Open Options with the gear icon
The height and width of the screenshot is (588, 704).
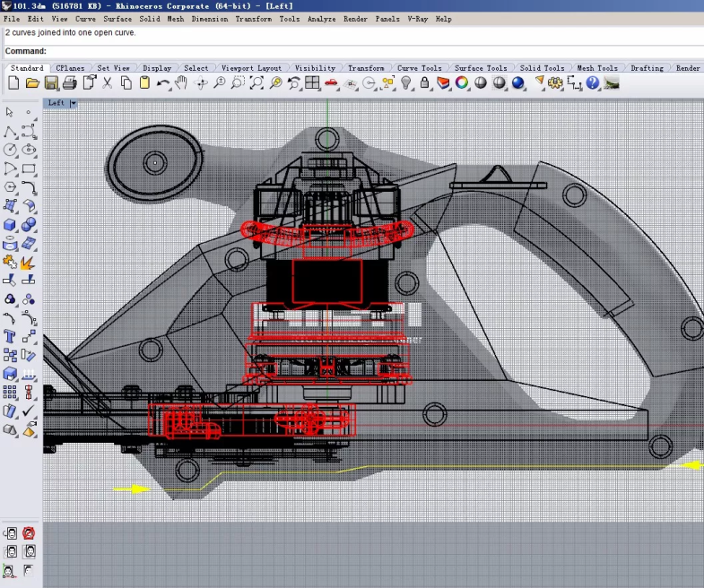click(555, 82)
